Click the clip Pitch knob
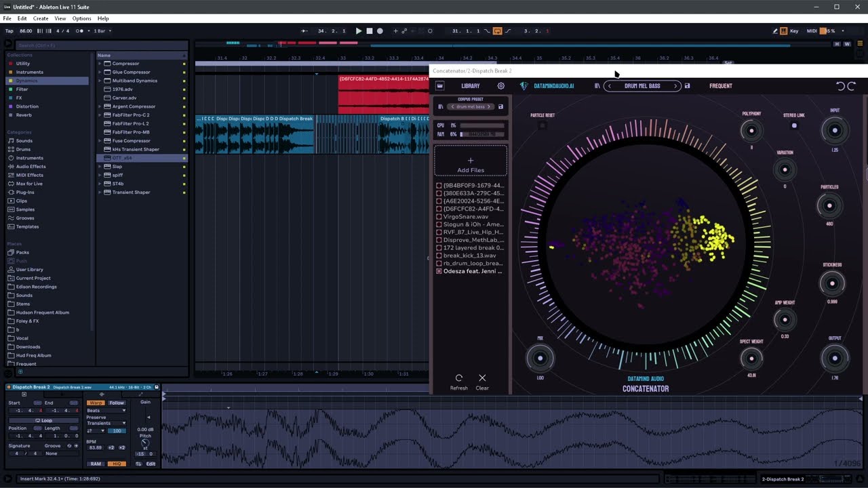This screenshot has height=488, width=868. (145, 443)
